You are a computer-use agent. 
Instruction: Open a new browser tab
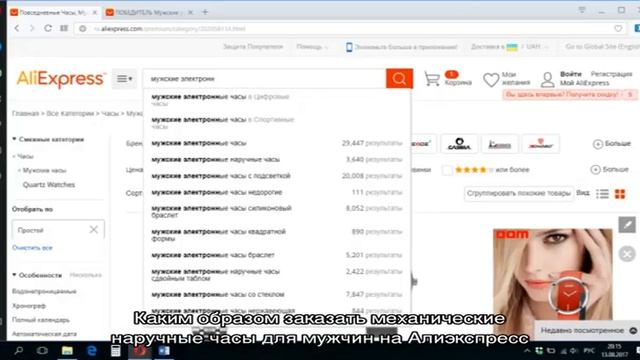point(205,12)
